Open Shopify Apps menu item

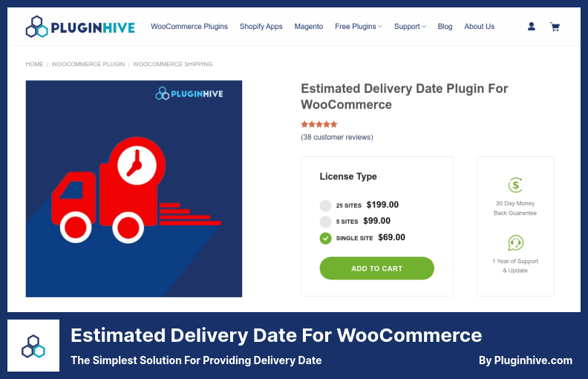pyautogui.click(x=261, y=27)
